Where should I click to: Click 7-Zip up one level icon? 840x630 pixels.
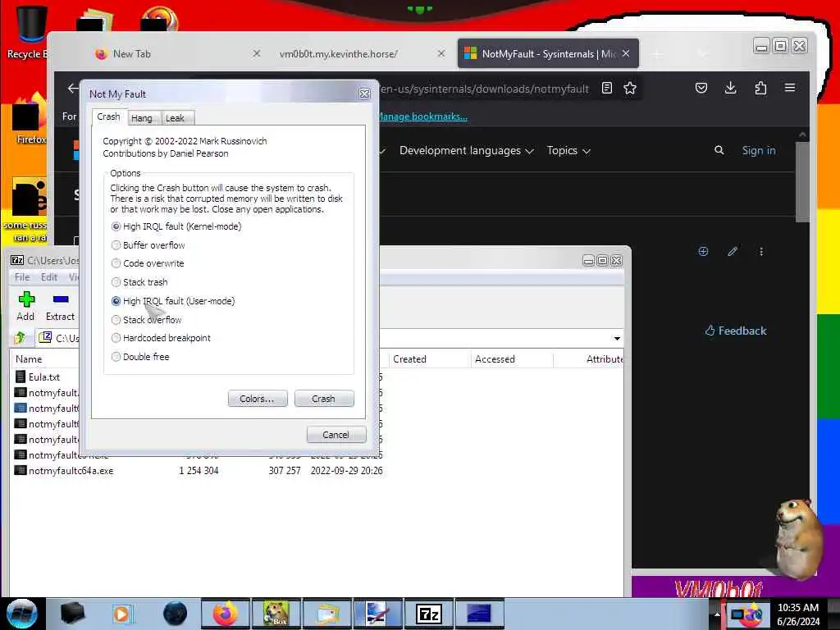21,337
